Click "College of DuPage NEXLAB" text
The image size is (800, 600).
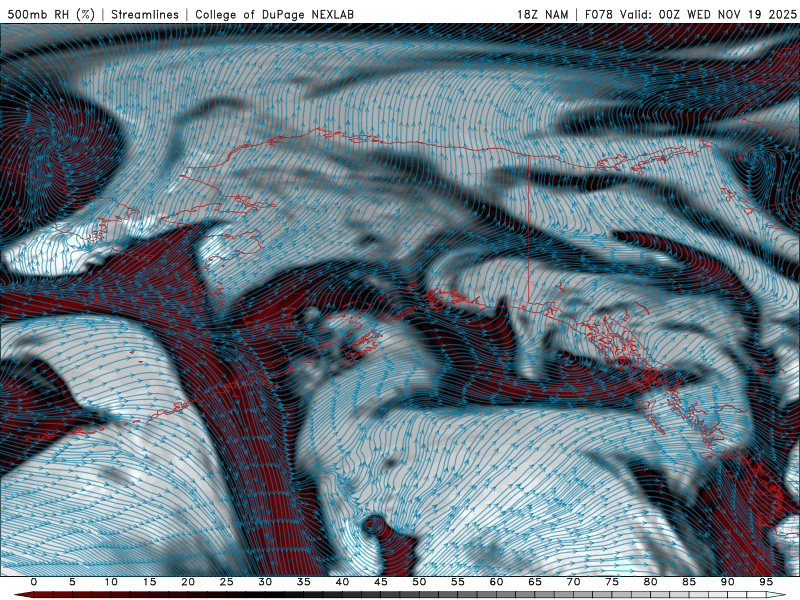(x=274, y=14)
